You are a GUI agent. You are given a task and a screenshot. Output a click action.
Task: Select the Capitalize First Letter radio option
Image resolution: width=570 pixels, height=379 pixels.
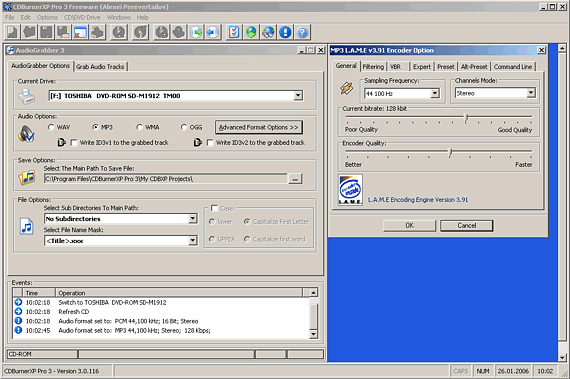click(x=247, y=221)
